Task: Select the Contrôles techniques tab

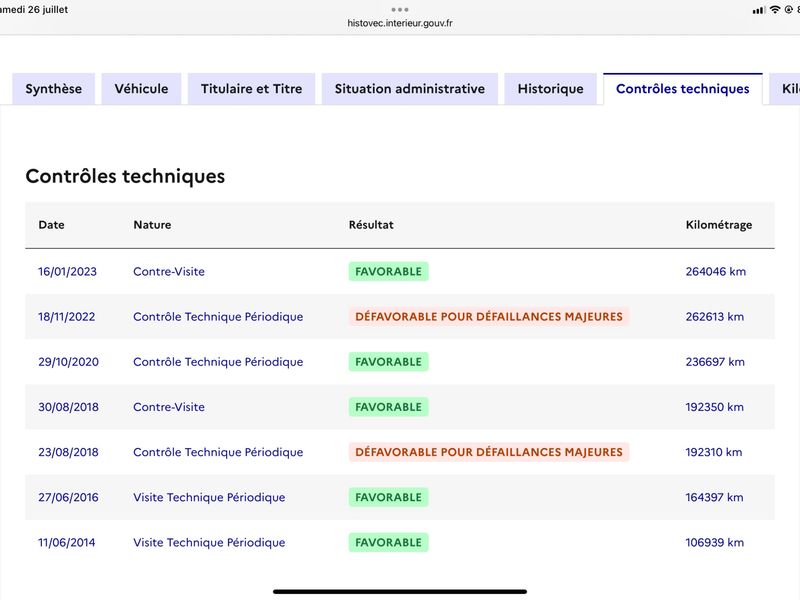Action: [x=683, y=89]
